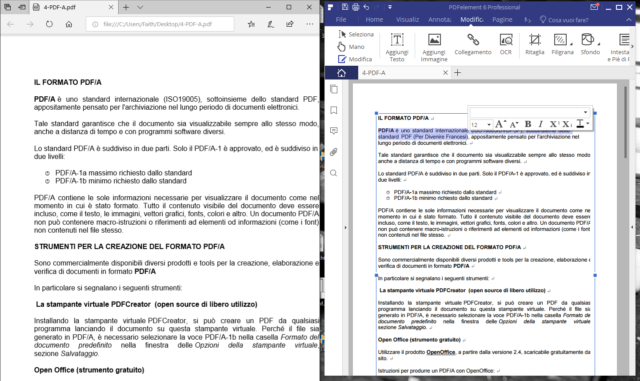
Task: Click the set tabs aside icon in Edge
Action: (x=22, y=7)
